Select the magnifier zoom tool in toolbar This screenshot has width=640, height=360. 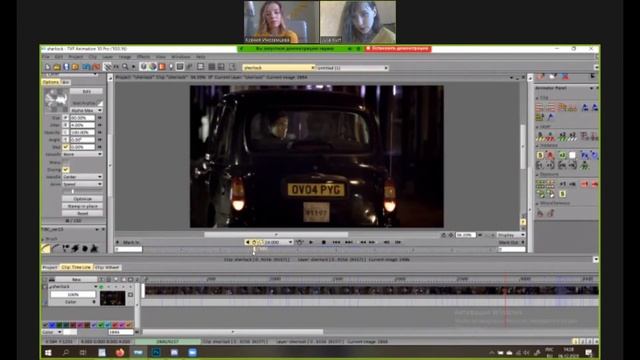pos(125,67)
